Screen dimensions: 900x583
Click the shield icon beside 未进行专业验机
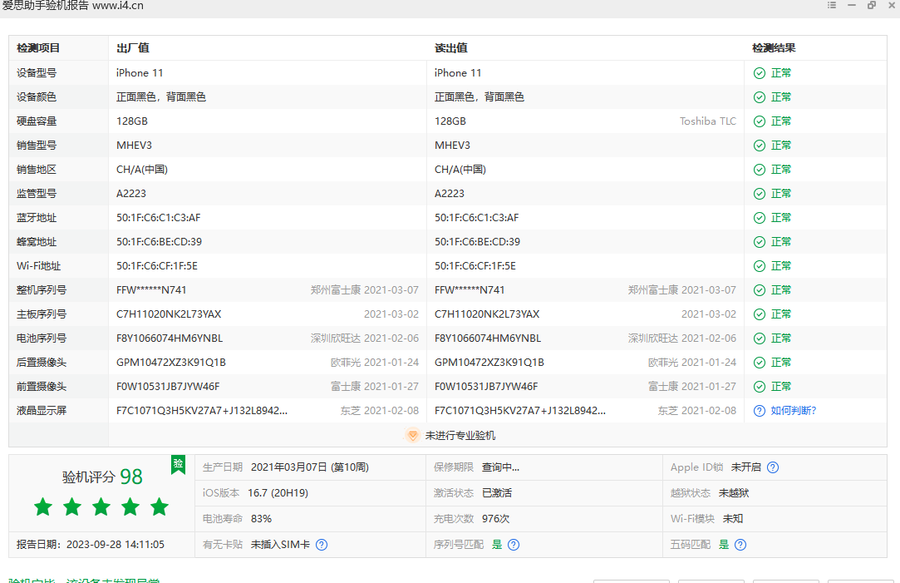412,436
